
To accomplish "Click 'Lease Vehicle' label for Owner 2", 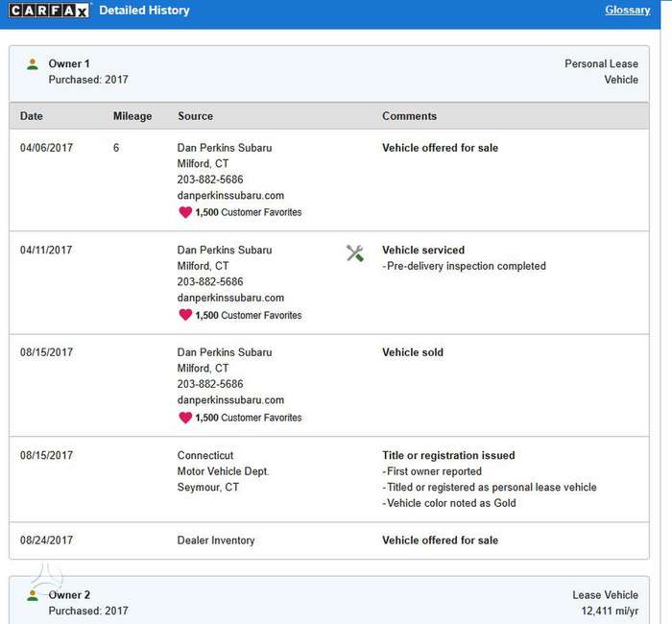I will tap(605, 595).
